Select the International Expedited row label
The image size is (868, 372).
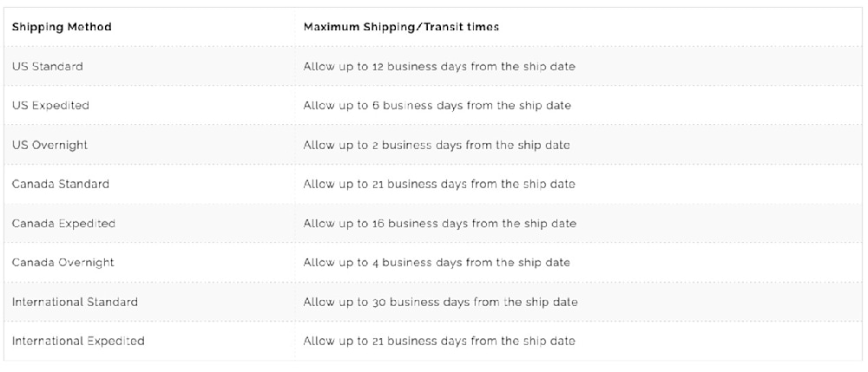(78, 341)
